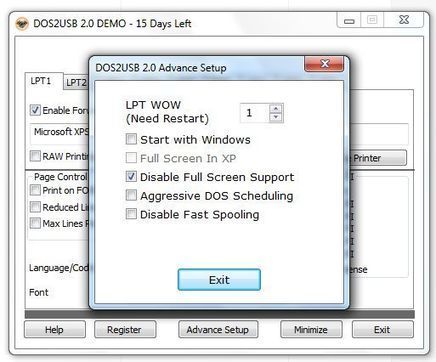Click the DOS2USB application icon in title bar
436x362 pixels.
click(22, 24)
